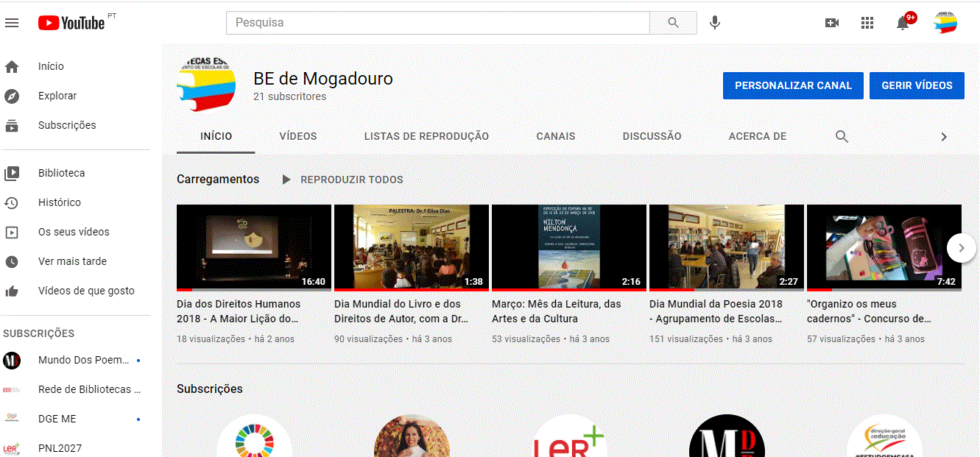Focus the Pesquisa search field
This screenshot has height=457, width=980.
click(438, 23)
